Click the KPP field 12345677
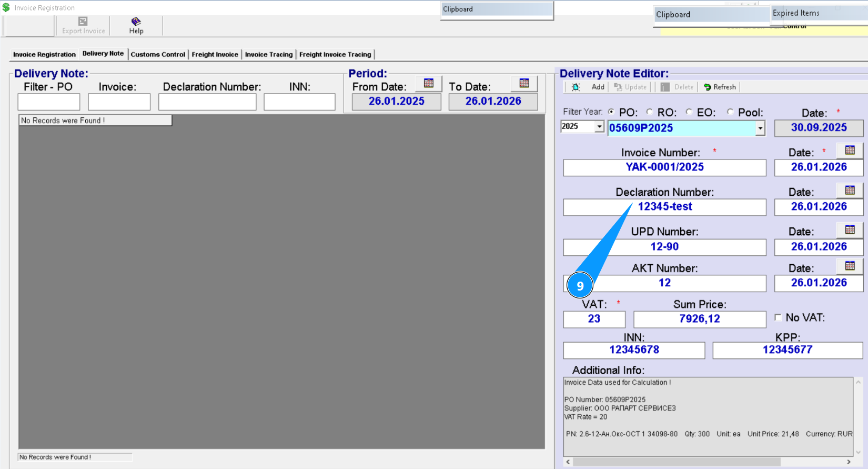This screenshot has width=868, height=469. 788,350
